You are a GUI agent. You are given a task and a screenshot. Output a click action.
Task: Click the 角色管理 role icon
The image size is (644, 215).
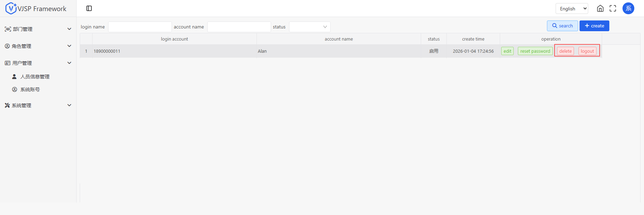coord(7,46)
